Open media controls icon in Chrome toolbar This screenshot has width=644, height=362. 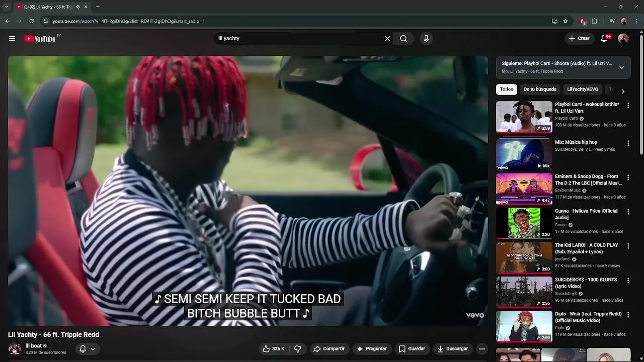click(612, 21)
